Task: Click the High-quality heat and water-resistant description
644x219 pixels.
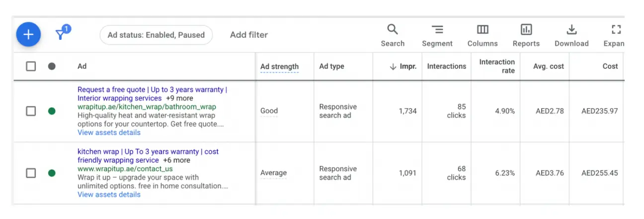Action: pos(151,119)
